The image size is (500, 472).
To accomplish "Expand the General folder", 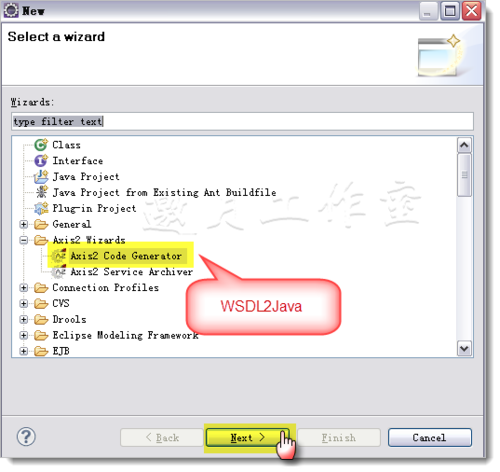I will (x=23, y=224).
